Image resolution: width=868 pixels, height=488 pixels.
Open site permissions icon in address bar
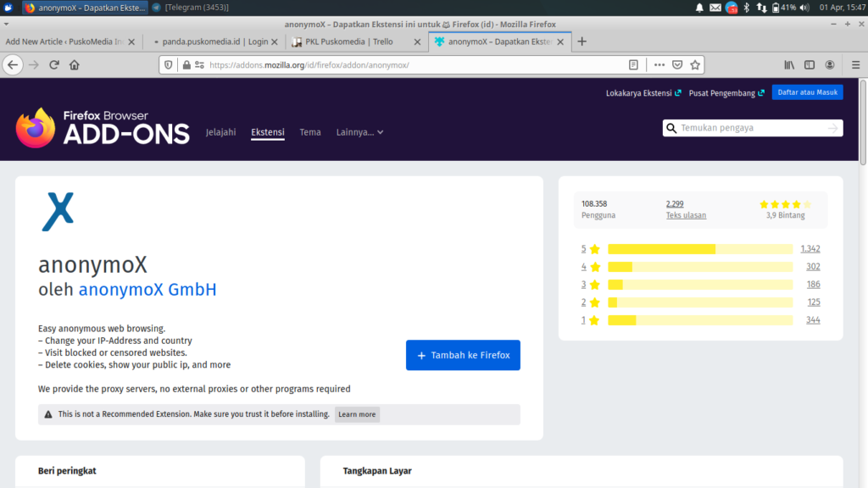pos(199,64)
